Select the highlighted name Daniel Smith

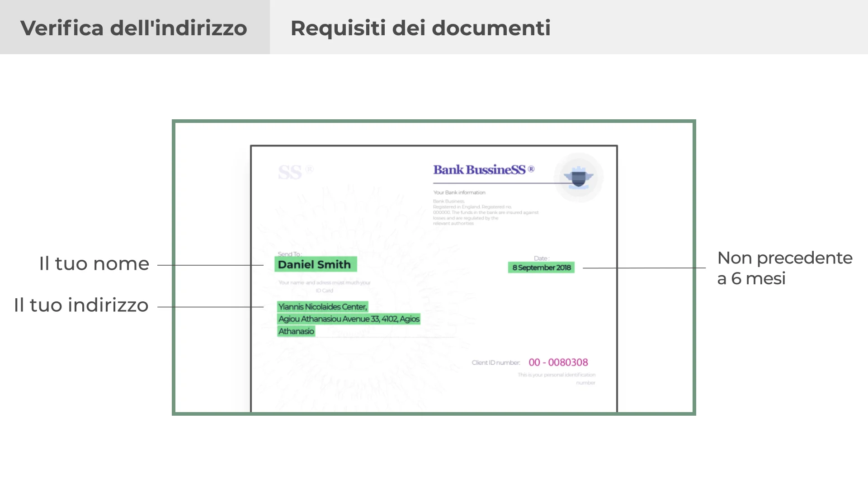(315, 264)
